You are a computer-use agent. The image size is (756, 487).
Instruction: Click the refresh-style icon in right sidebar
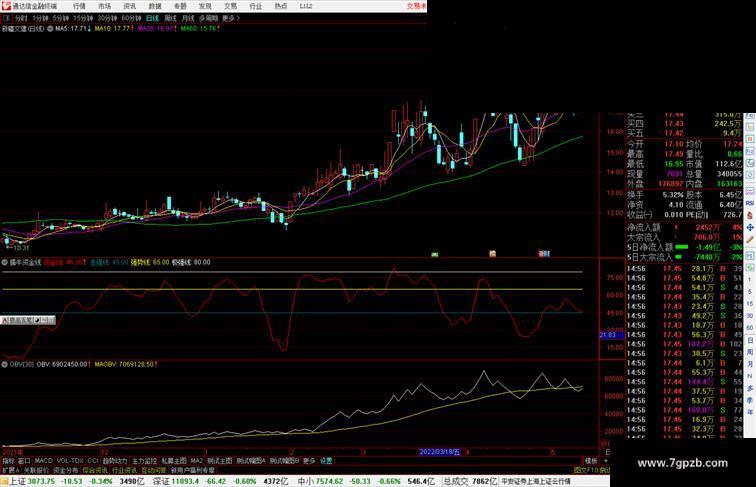click(x=750, y=163)
